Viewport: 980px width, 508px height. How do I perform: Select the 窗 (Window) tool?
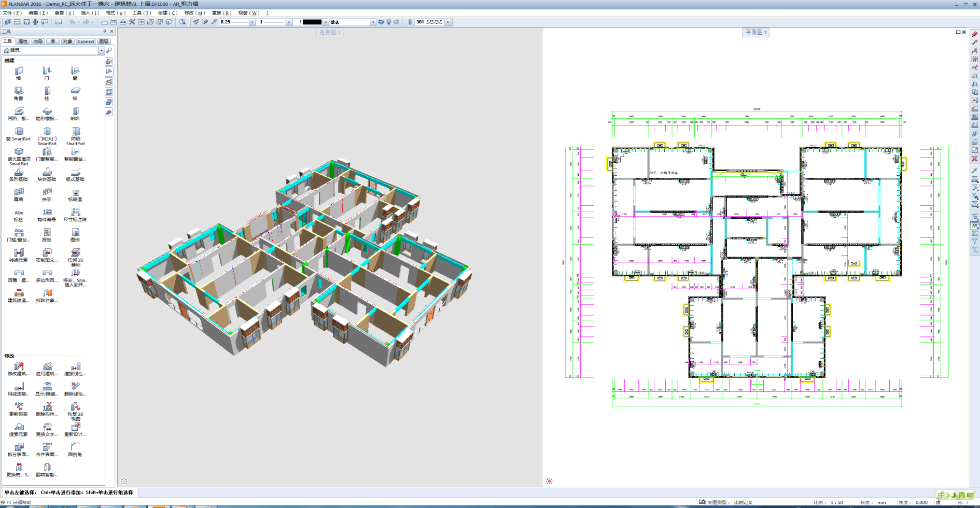[75, 73]
